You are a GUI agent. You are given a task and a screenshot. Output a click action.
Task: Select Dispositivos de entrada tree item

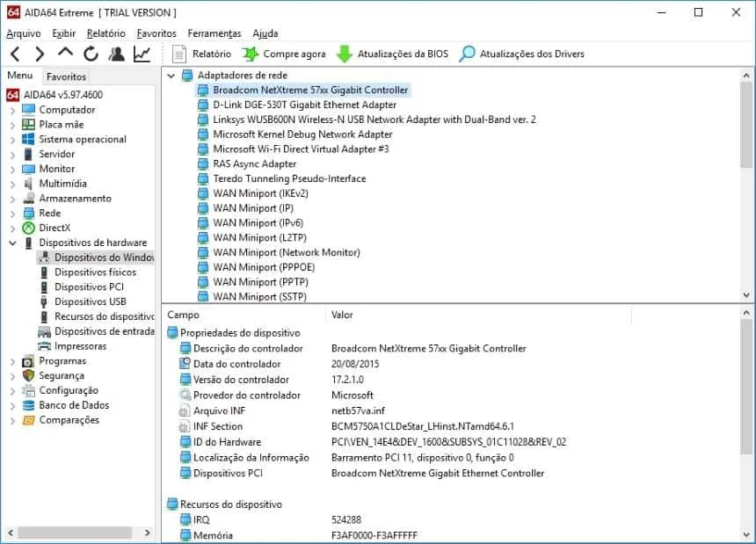pos(97,331)
